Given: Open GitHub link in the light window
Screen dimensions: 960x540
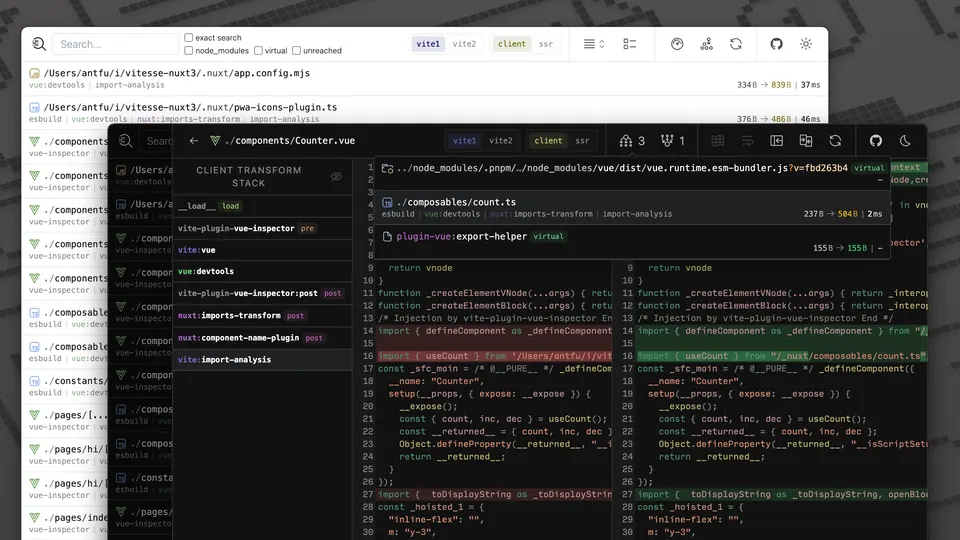Looking at the screenshot, I should pyautogui.click(x=776, y=44).
